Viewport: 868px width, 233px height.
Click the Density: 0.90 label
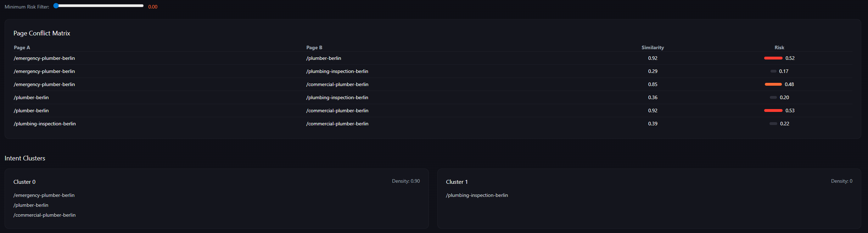(405, 181)
